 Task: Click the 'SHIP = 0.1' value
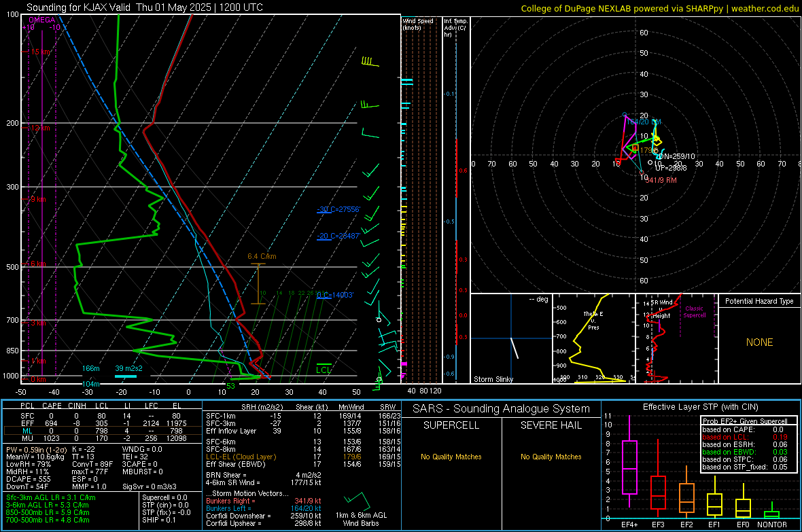tap(158, 520)
